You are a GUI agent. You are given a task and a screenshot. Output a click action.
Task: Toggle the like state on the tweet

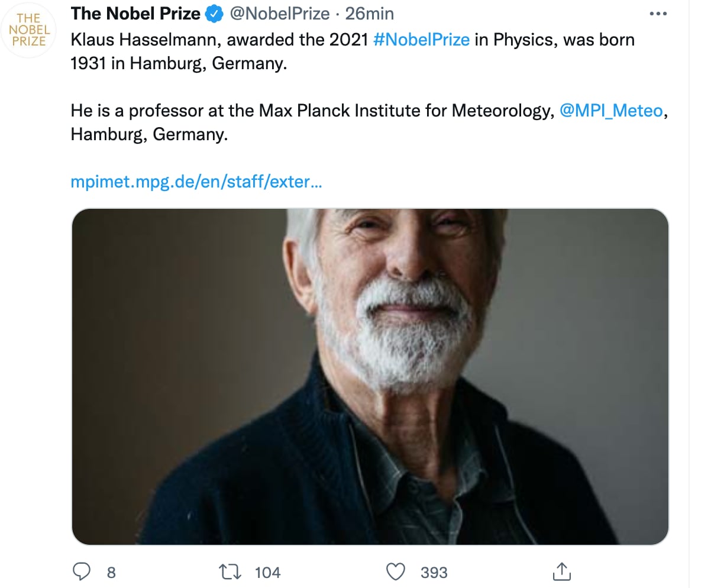pyautogui.click(x=395, y=571)
